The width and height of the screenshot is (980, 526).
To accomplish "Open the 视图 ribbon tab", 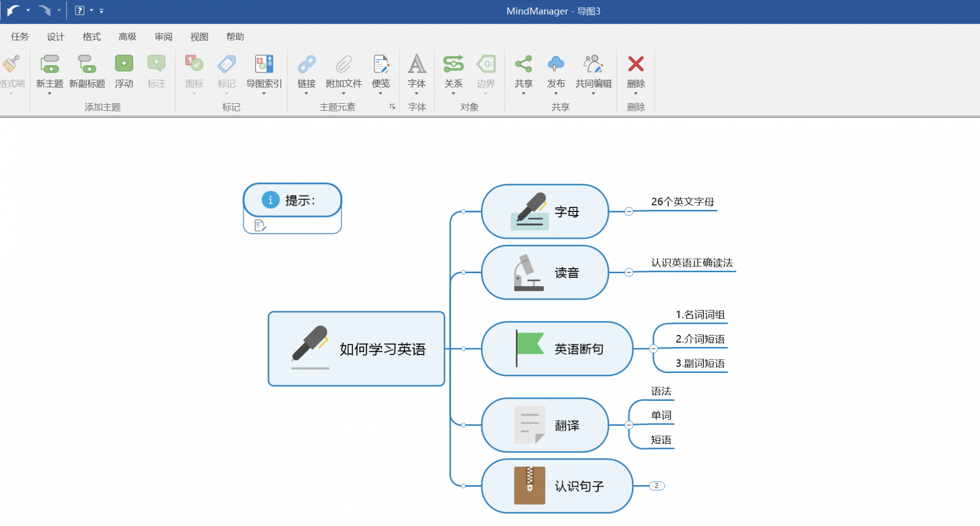I will click(199, 37).
